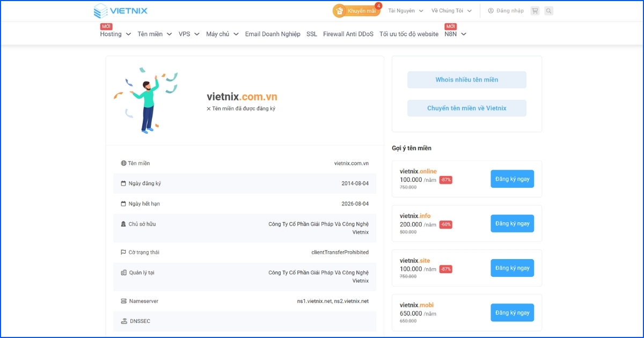Select the SSL menu item
Viewport: 644px width, 338px height.
311,34
